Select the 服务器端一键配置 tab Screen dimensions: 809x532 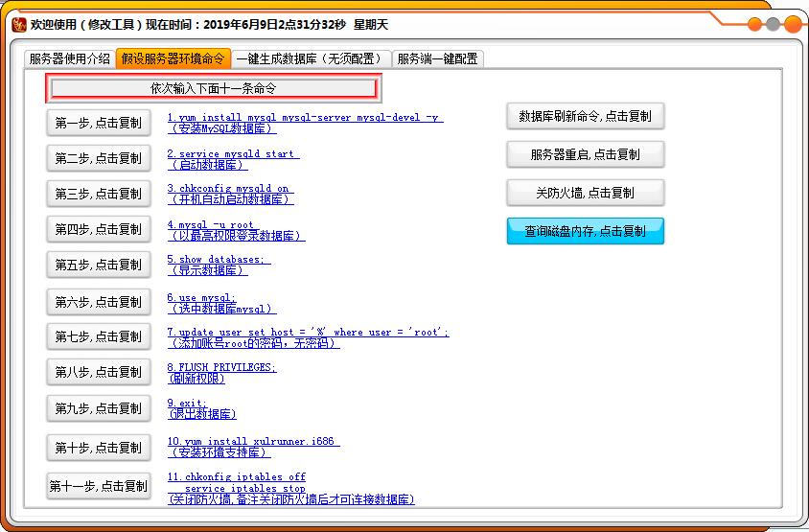[437, 58]
